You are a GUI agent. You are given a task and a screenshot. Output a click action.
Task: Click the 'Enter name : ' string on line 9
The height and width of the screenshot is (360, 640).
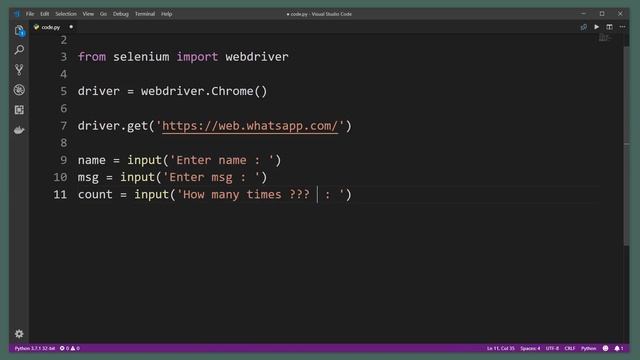222,160
